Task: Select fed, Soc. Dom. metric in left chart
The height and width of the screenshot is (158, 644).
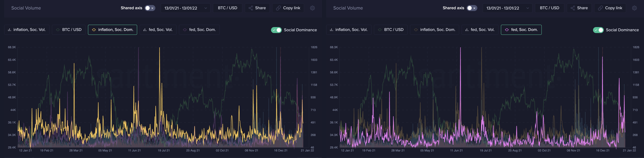Action: coord(199,30)
